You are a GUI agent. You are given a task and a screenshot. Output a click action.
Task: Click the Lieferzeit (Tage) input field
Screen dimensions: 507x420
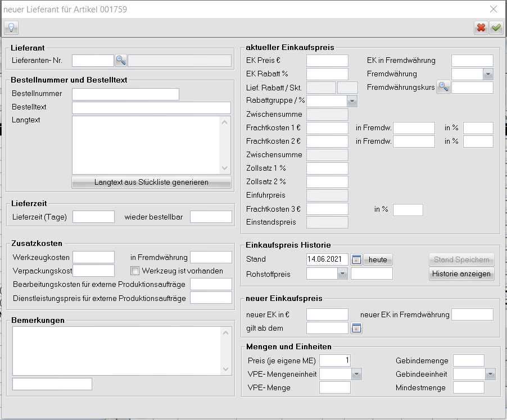(x=94, y=217)
